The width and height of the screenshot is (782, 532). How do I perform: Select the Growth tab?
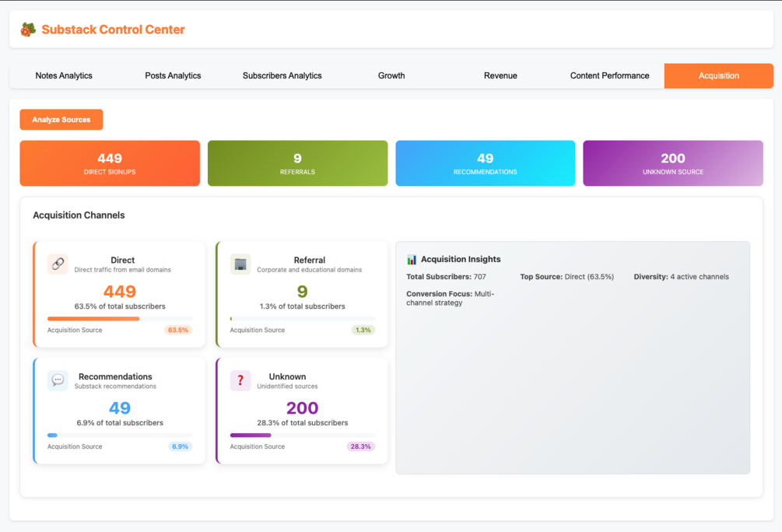point(391,75)
